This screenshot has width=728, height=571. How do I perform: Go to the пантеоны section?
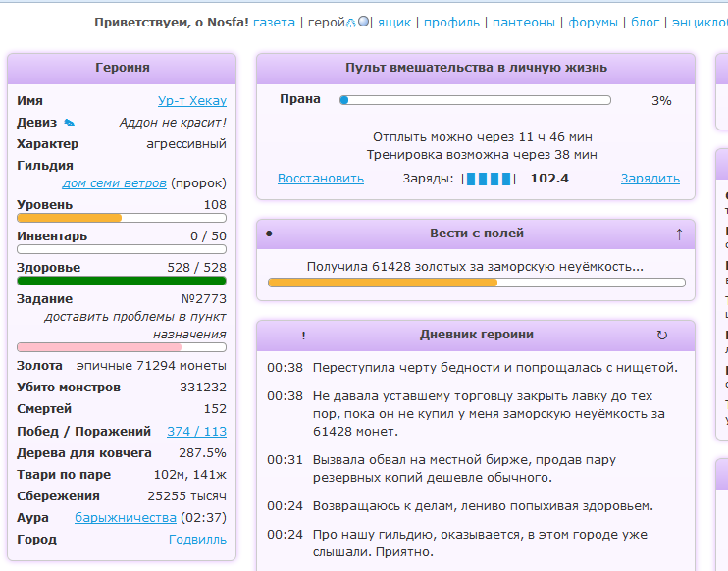(523, 22)
